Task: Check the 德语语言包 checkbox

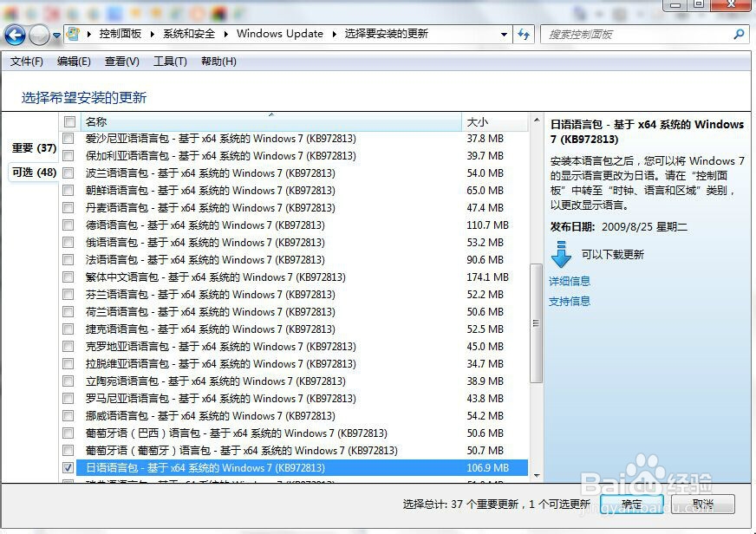Action: click(x=68, y=225)
